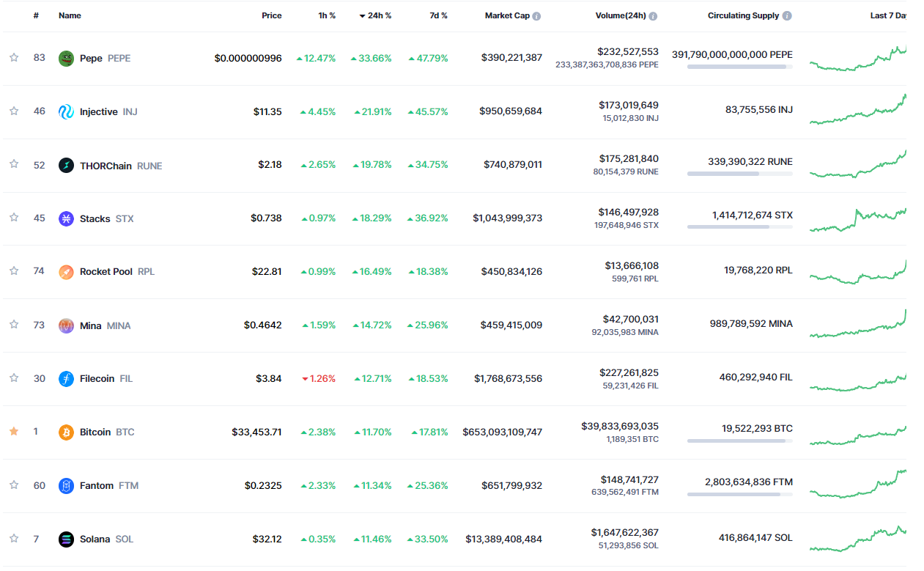Select Bitcoin market cap $653,093,109,747

click(x=503, y=432)
